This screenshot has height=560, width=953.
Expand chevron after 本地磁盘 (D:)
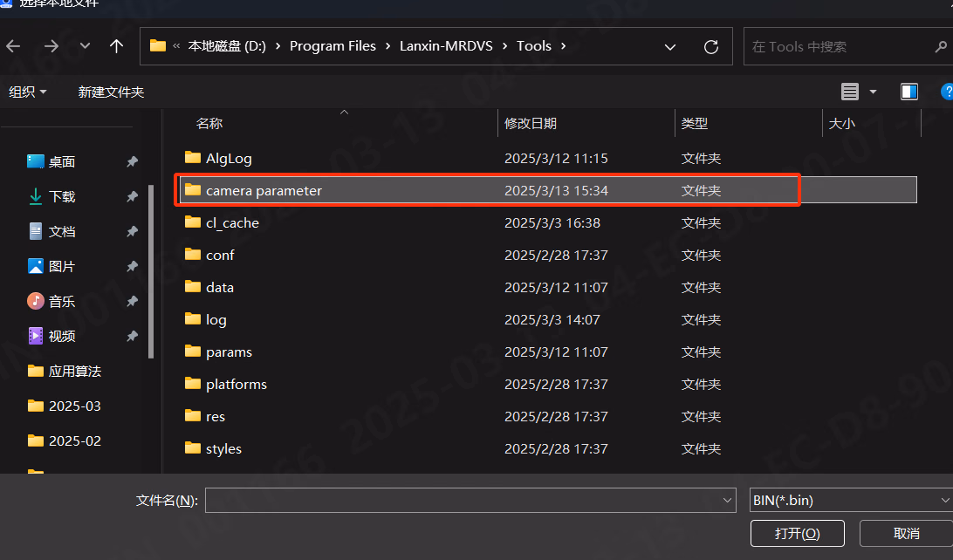click(278, 46)
